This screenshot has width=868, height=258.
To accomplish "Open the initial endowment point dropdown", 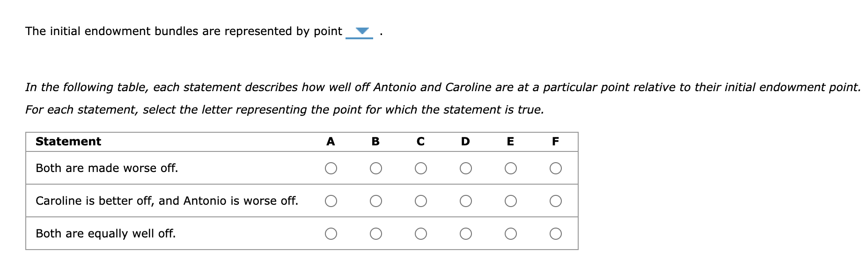I will coord(360,32).
